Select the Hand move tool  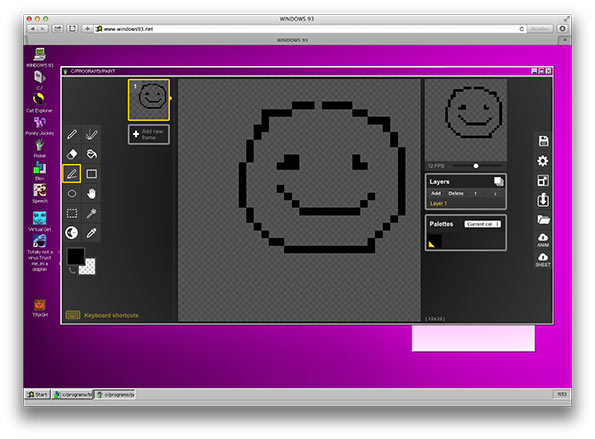[91, 194]
